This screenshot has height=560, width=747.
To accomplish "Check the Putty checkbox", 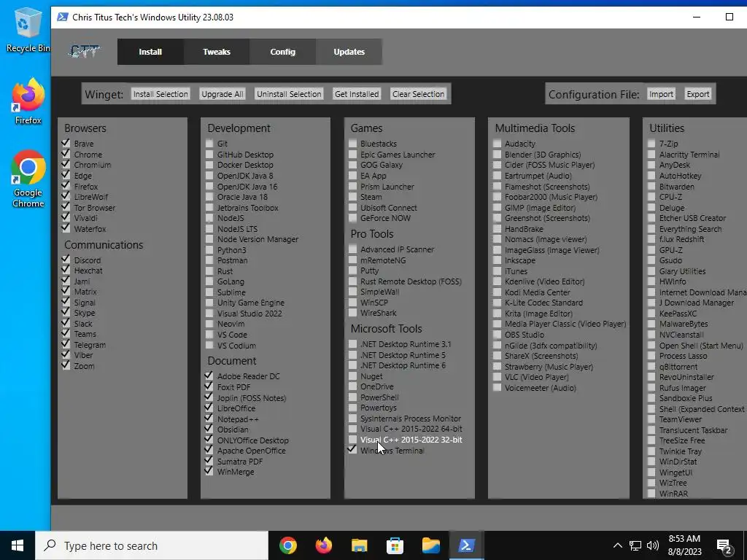I will (352, 270).
